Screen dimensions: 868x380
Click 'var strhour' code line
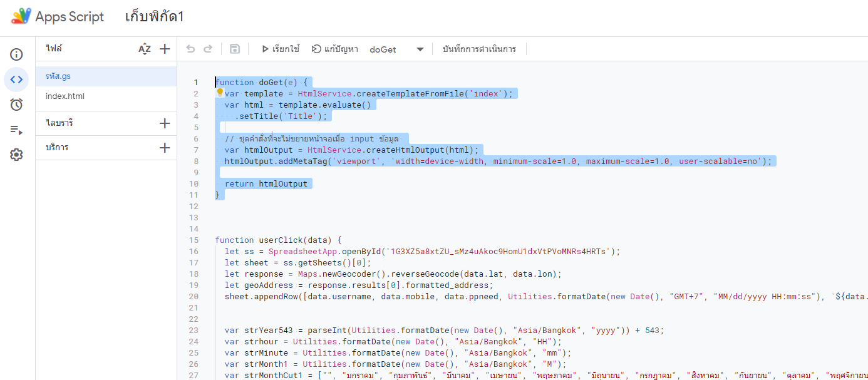point(394,341)
